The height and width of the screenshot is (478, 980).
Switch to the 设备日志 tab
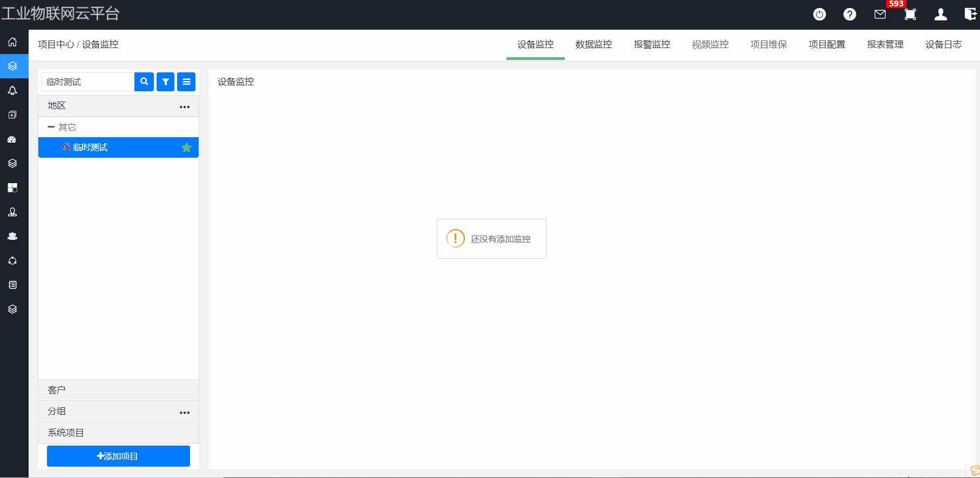tap(944, 44)
